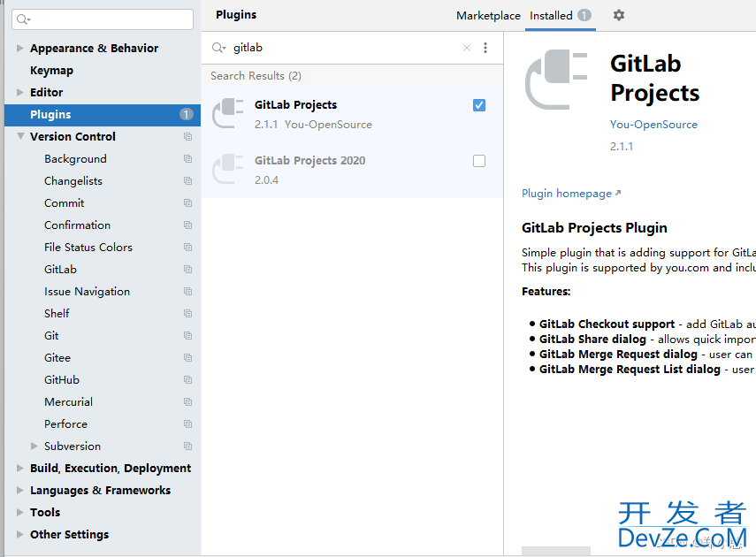Click the large GitLab Projects detail icon
The image size is (756, 557).
(556, 80)
